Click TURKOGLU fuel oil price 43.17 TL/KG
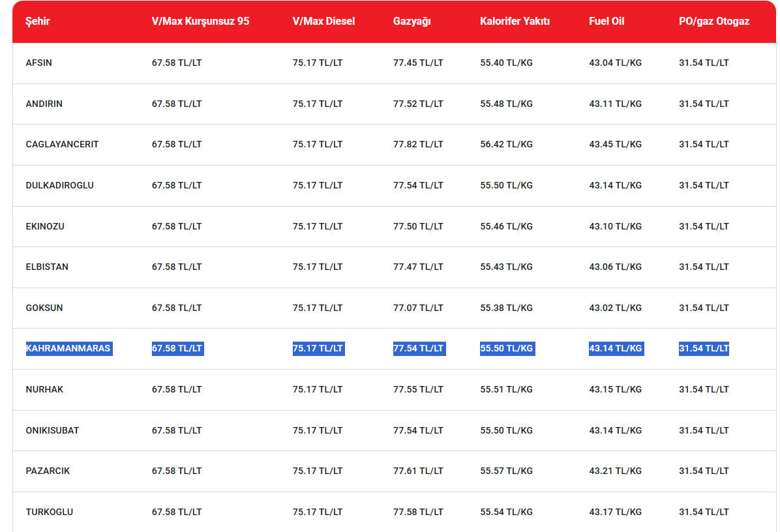The height and width of the screenshot is (532, 780). (x=616, y=512)
